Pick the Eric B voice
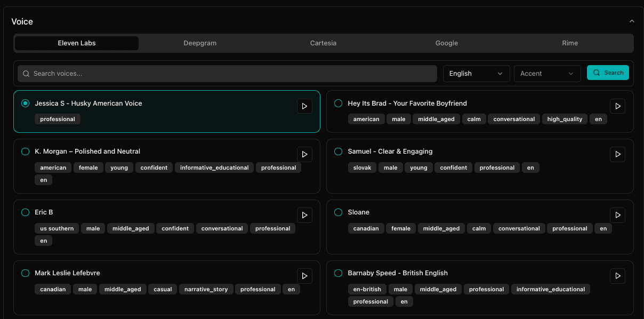 tap(25, 212)
